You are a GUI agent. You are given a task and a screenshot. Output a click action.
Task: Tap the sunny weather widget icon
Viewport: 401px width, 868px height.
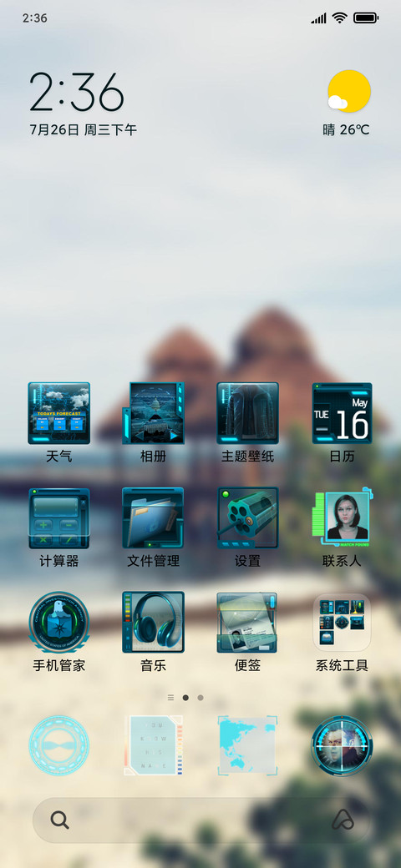coord(348,91)
